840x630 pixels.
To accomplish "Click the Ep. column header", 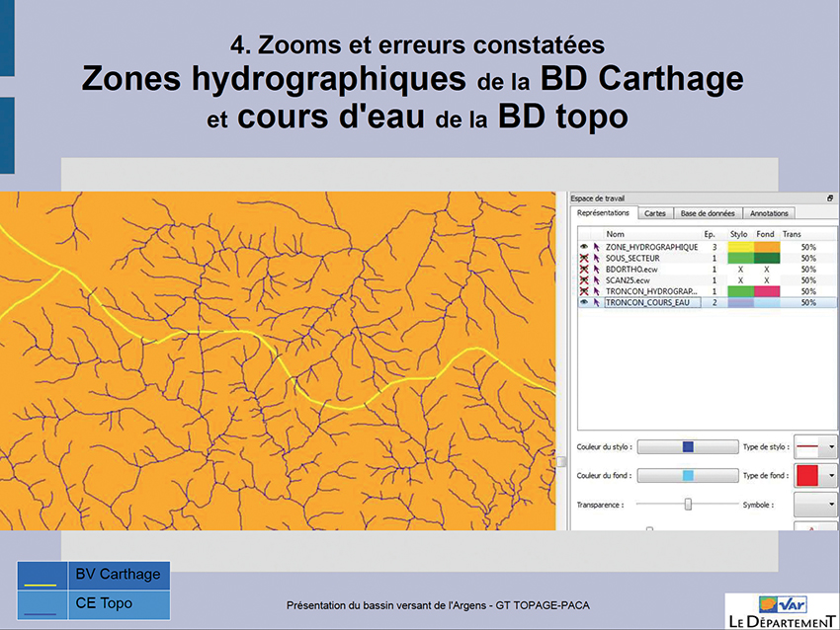I will click(710, 234).
